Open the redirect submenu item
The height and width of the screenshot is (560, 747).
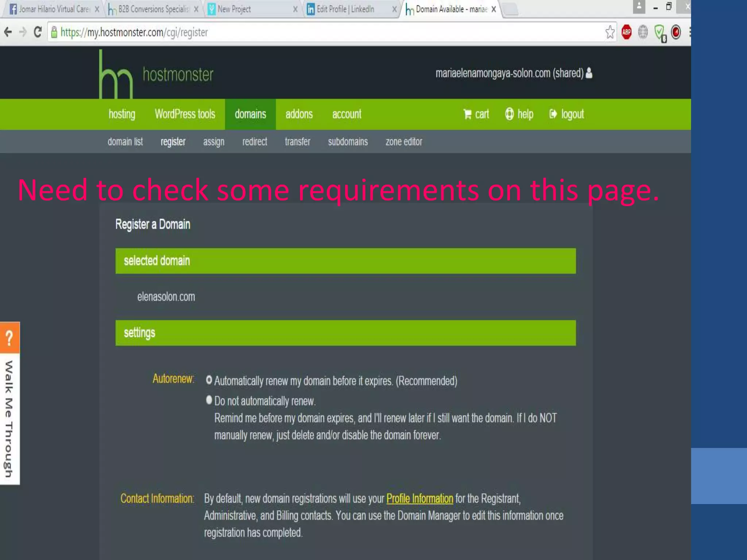click(255, 141)
